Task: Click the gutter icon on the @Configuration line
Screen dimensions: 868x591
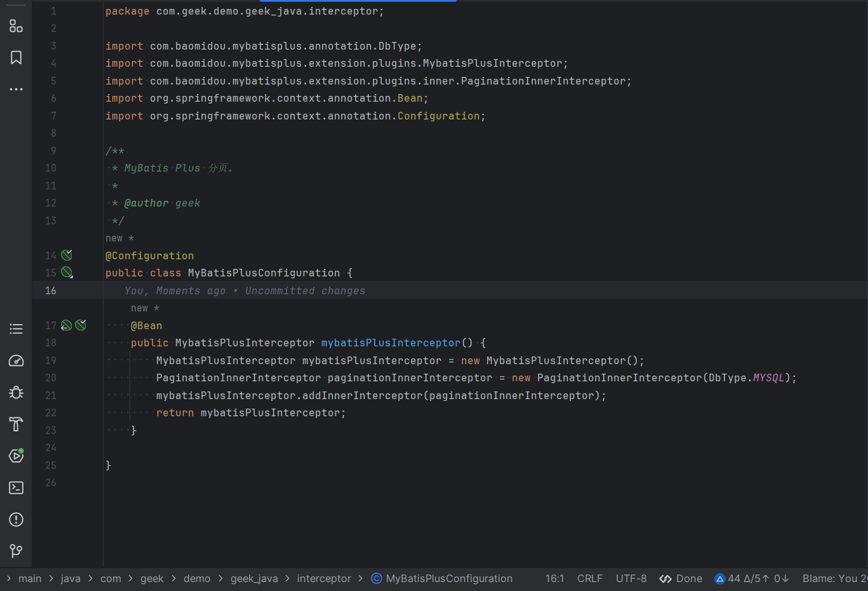Action: [67, 255]
